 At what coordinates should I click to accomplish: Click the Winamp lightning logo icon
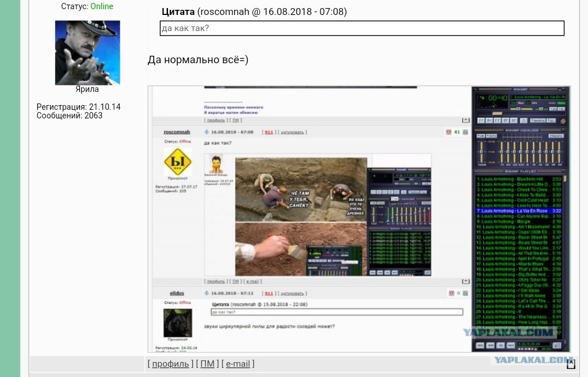[x=563, y=121]
